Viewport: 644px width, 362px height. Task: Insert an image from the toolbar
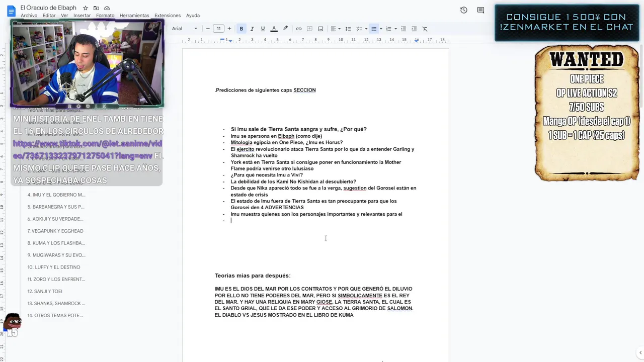click(x=320, y=29)
